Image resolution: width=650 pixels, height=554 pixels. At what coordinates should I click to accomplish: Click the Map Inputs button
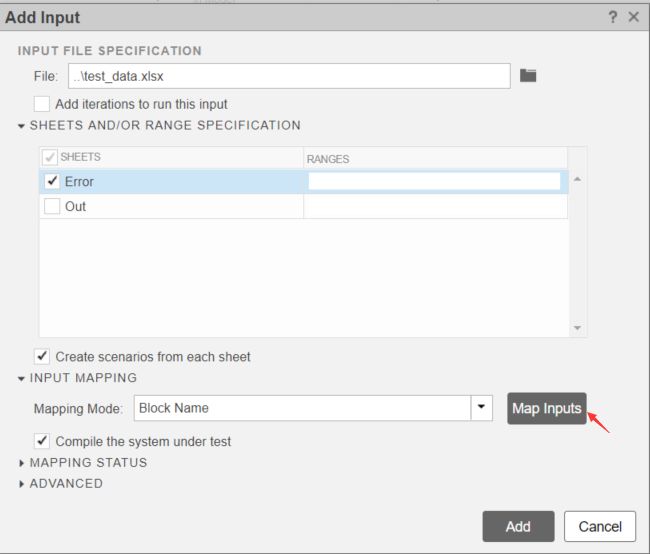pyautogui.click(x=546, y=408)
